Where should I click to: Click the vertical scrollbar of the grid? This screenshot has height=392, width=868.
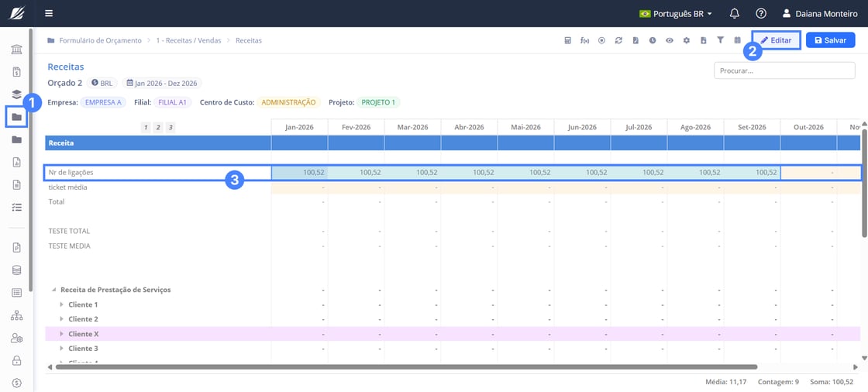(x=864, y=183)
